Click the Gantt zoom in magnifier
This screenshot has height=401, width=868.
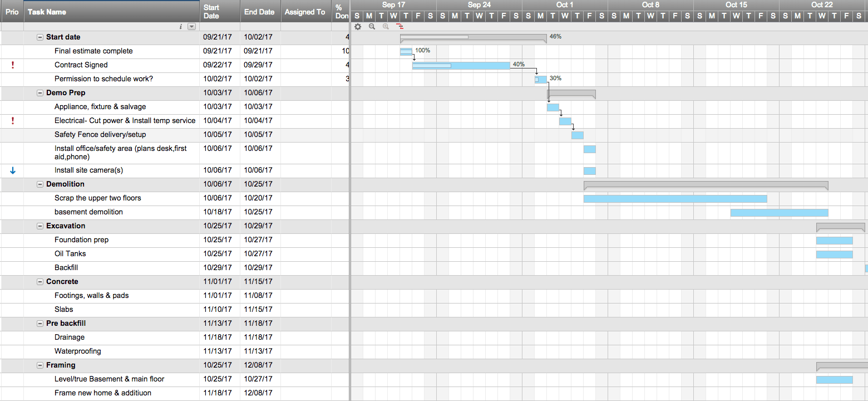tap(386, 26)
